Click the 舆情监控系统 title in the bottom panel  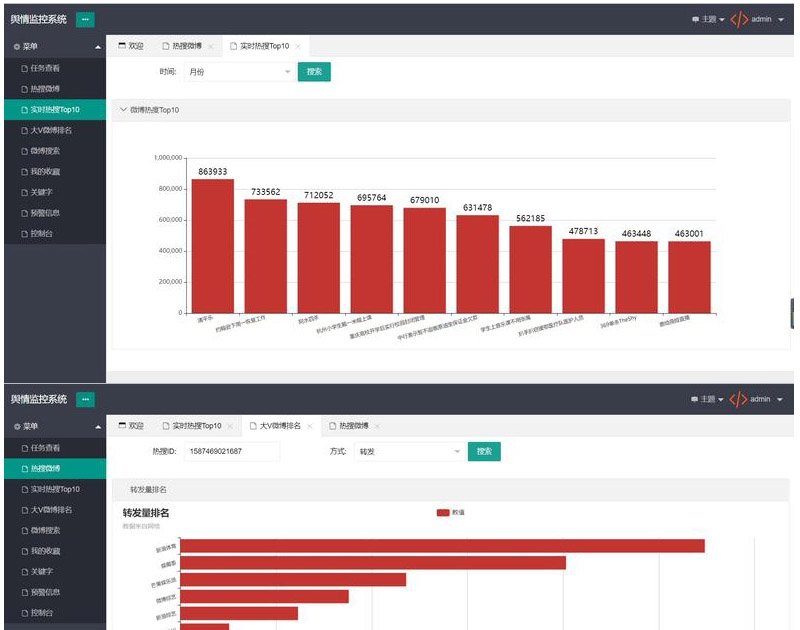[39, 399]
